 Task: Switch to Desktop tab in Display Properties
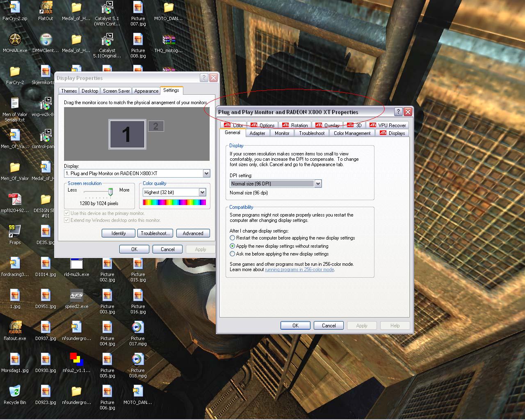[x=90, y=91]
